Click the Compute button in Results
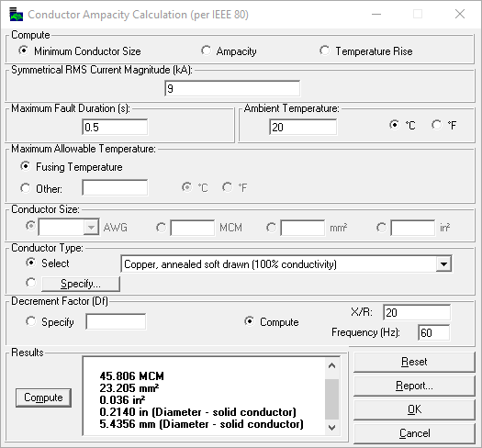 tap(43, 398)
